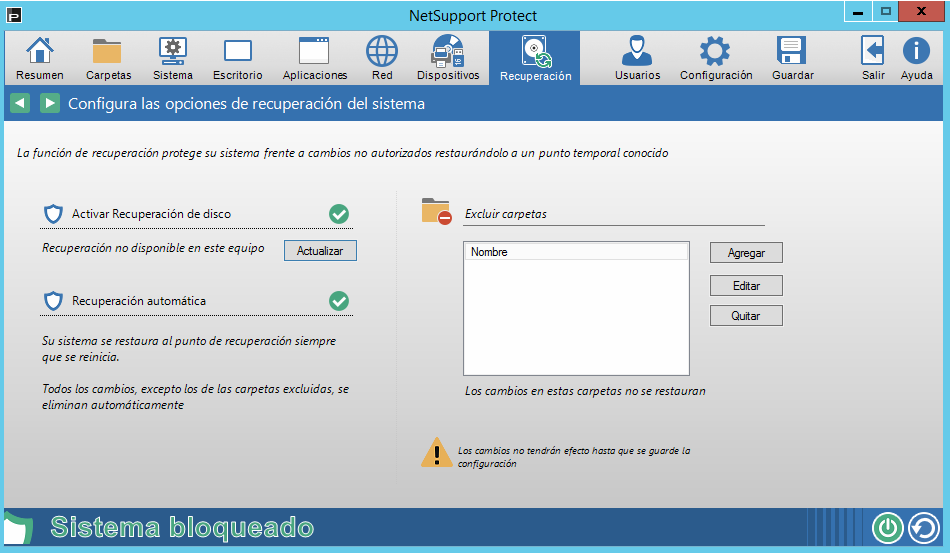Click shield icon next to Activar Recuperación
The image size is (951, 553).
(x=53, y=214)
